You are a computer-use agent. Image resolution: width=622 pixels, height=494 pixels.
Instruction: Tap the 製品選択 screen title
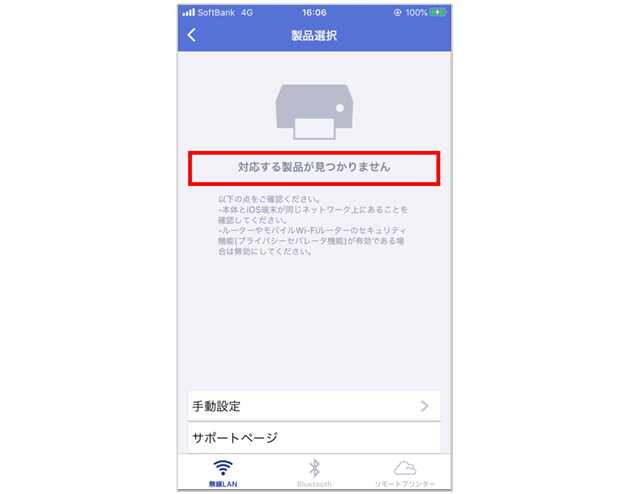point(314,36)
